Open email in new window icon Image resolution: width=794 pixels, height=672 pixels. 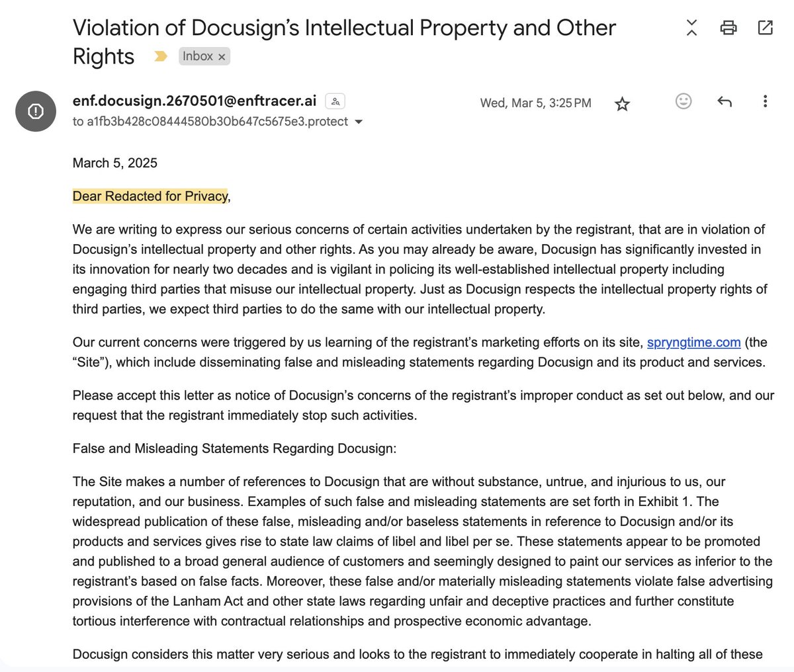coord(765,28)
